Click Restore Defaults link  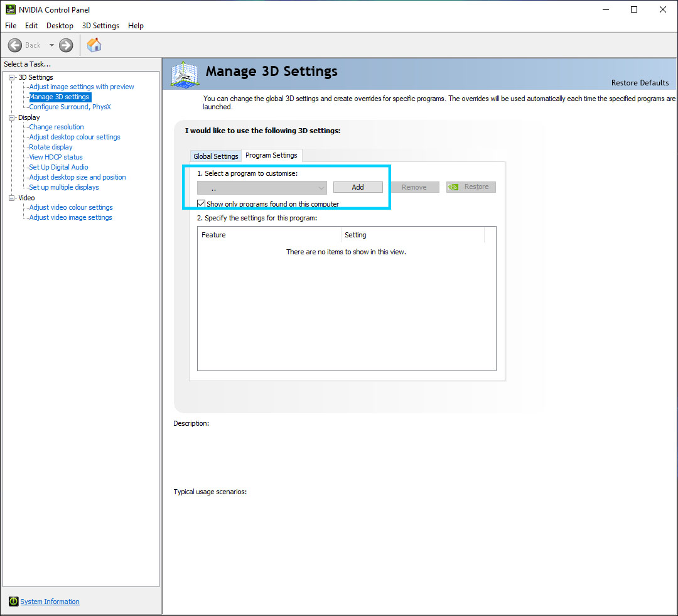pos(640,83)
